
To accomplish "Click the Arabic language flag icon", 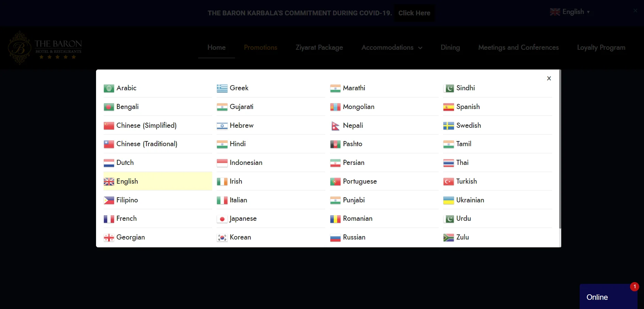I will [109, 89].
